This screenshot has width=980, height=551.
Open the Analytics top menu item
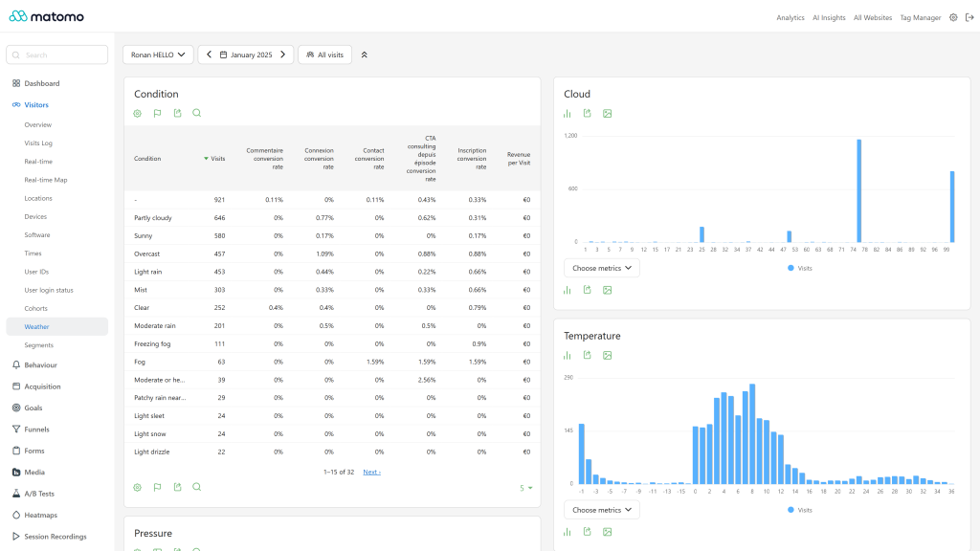[x=790, y=17]
